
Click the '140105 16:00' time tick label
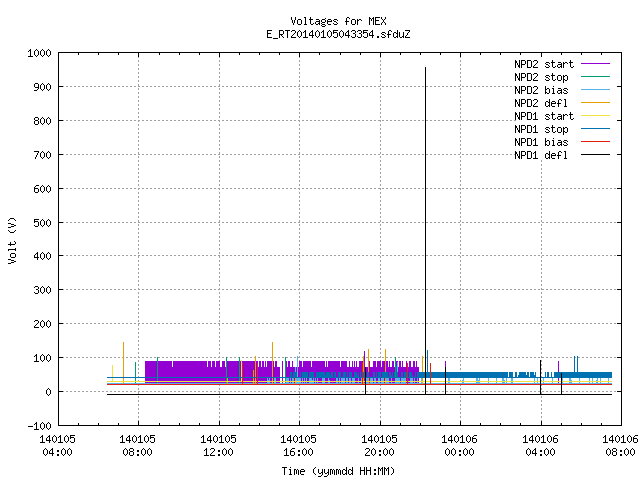click(298, 446)
